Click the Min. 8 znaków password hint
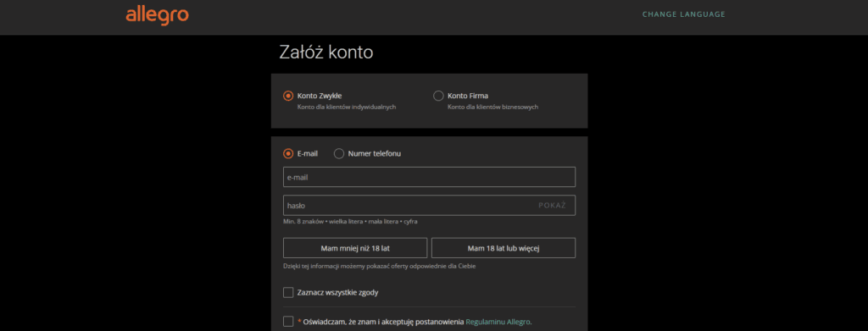 (x=350, y=222)
